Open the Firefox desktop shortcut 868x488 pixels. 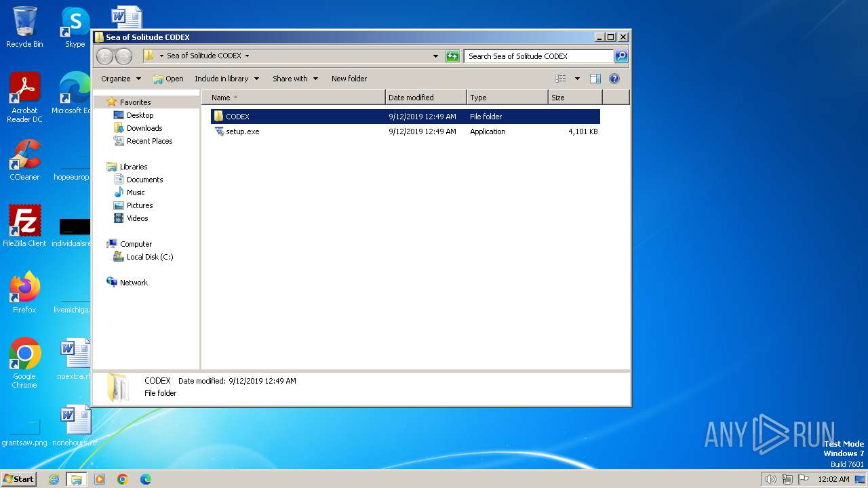click(24, 293)
